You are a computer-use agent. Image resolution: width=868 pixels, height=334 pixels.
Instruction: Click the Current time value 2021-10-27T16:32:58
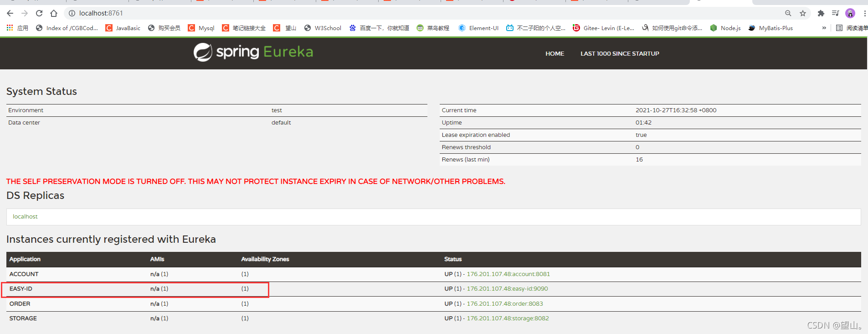pos(676,110)
